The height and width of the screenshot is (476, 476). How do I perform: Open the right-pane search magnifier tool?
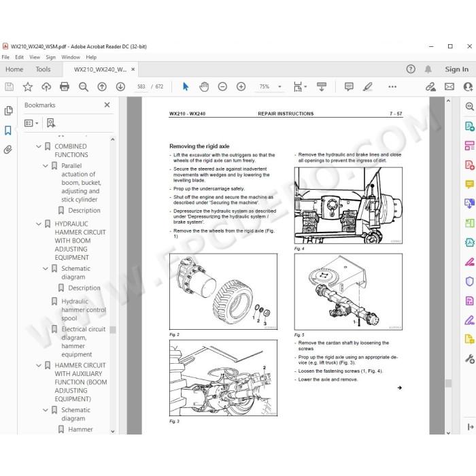469,107
